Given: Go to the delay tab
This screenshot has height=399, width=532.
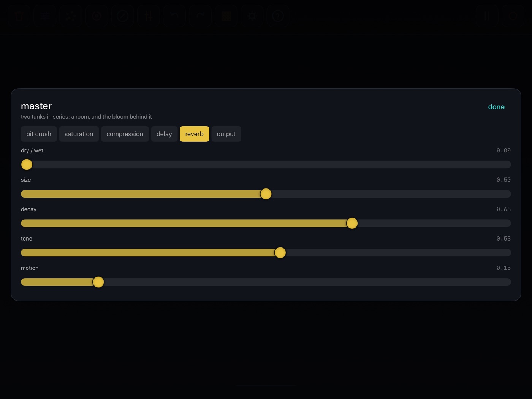Looking at the screenshot, I should click(x=164, y=134).
